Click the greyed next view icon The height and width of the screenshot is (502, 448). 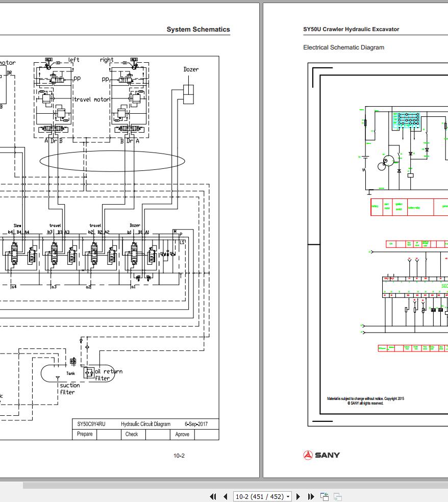click(x=337, y=496)
